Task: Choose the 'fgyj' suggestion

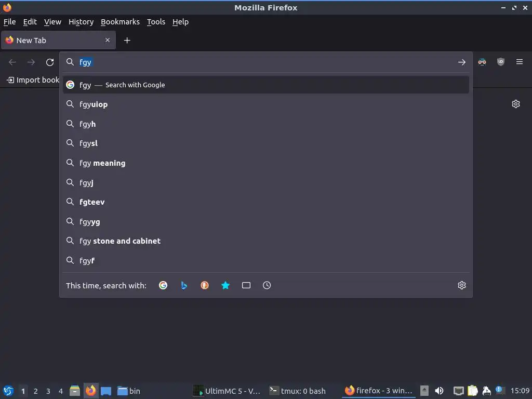Action: tap(266, 182)
